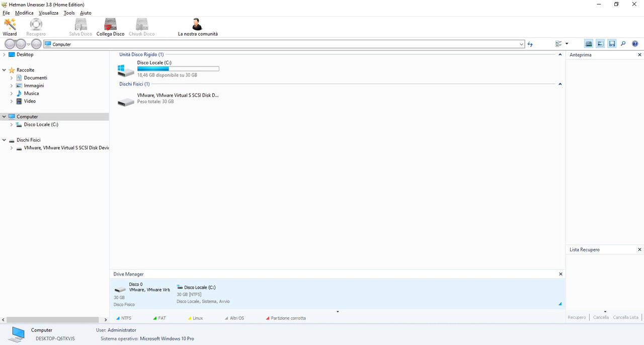The image size is (644, 345).
Task: Open the address bar dropdown chevron
Action: [521, 44]
